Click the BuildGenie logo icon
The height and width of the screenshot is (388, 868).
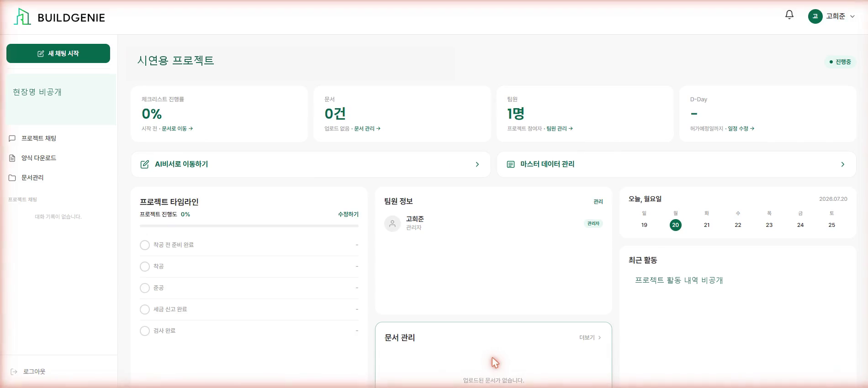[22, 17]
